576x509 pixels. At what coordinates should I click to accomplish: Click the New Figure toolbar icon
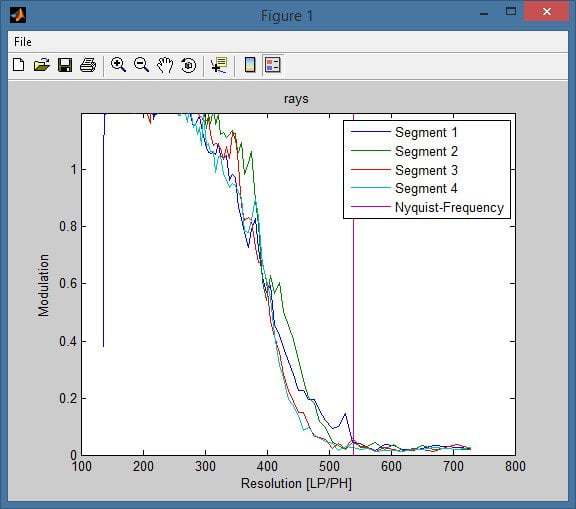tap(18, 65)
